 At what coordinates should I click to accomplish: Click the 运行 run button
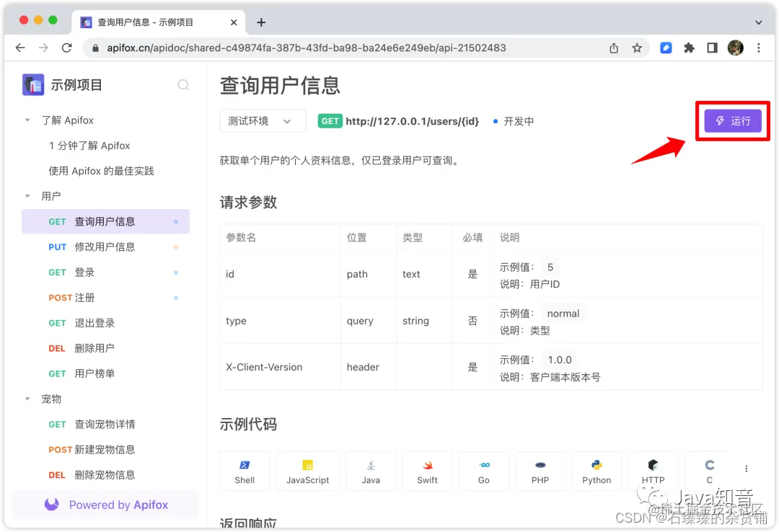pyautogui.click(x=732, y=121)
